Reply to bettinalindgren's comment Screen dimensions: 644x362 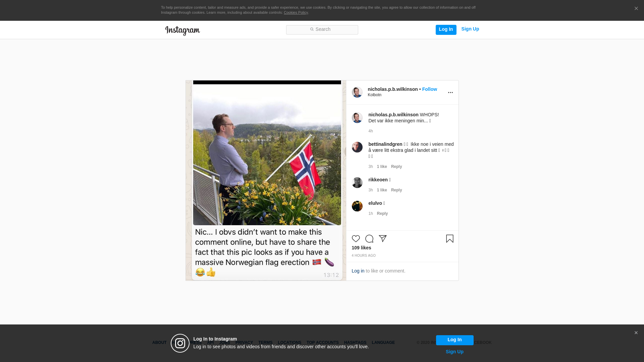click(396, 167)
